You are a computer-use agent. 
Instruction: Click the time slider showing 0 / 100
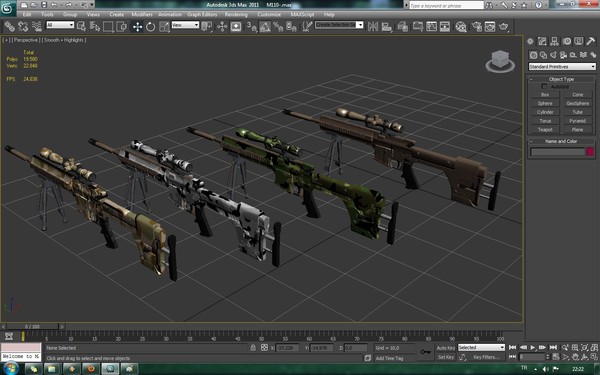pyautogui.click(x=33, y=326)
